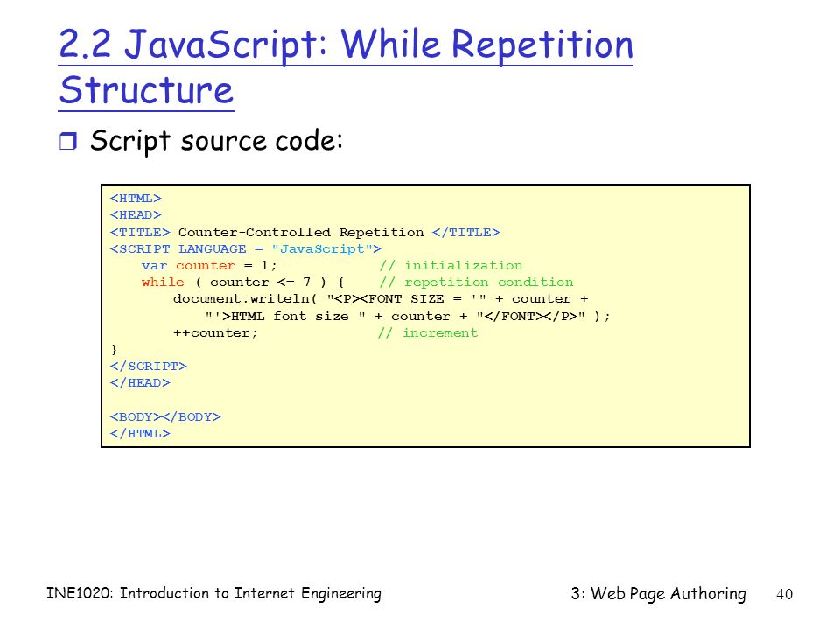
Task: Click the '"<P><FONT SIZE = '"' string
Action: [x=407, y=299]
